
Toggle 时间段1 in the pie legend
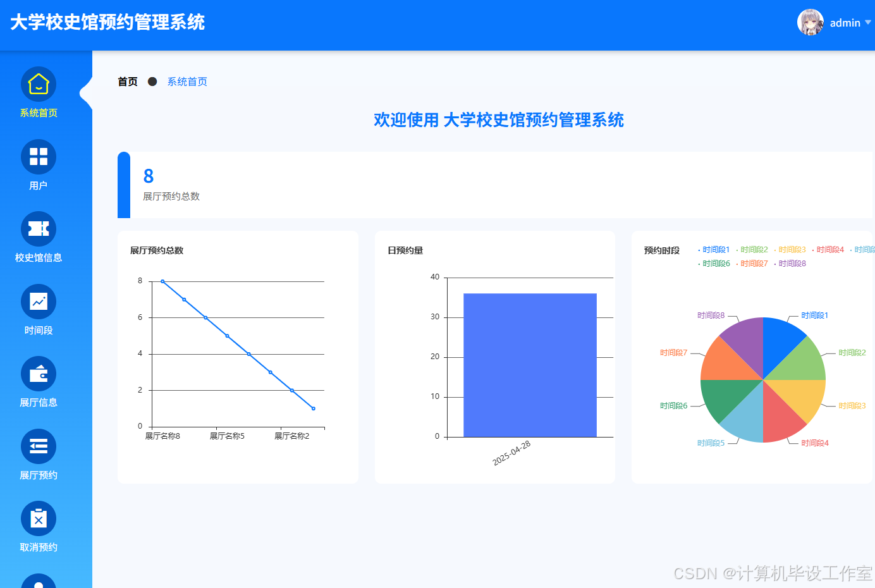pyautogui.click(x=714, y=250)
